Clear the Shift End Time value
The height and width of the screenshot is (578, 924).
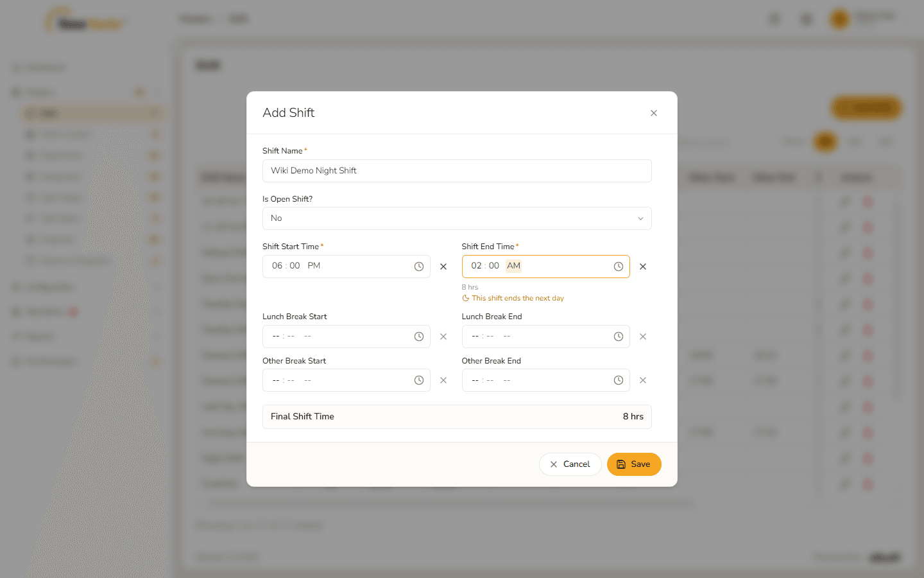[x=643, y=267]
